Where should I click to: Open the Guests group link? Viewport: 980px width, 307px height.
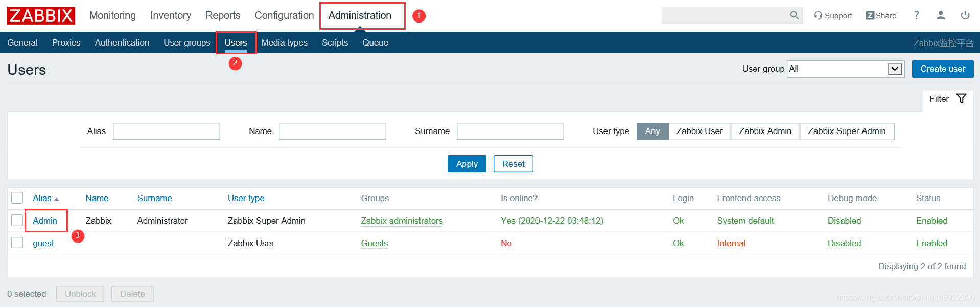tap(375, 243)
